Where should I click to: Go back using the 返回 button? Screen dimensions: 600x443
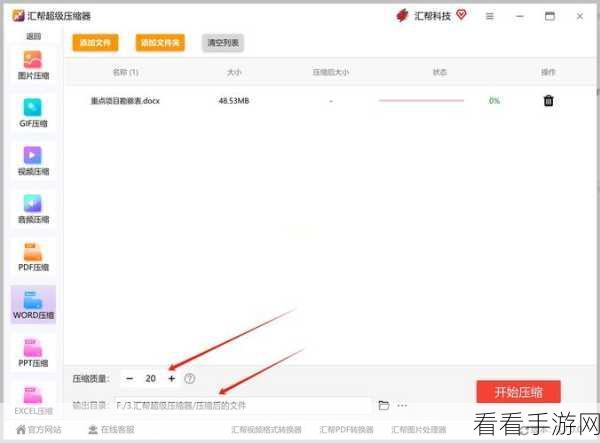(33, 36)
